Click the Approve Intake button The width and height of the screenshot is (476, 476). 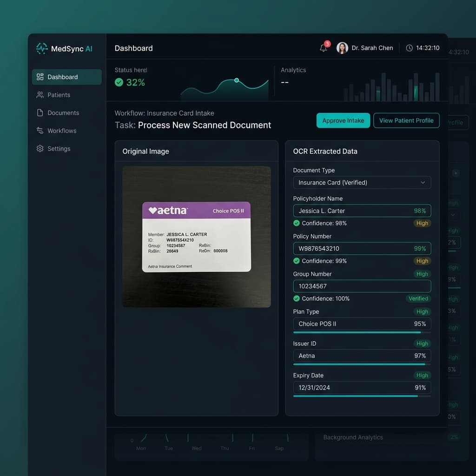343,120
